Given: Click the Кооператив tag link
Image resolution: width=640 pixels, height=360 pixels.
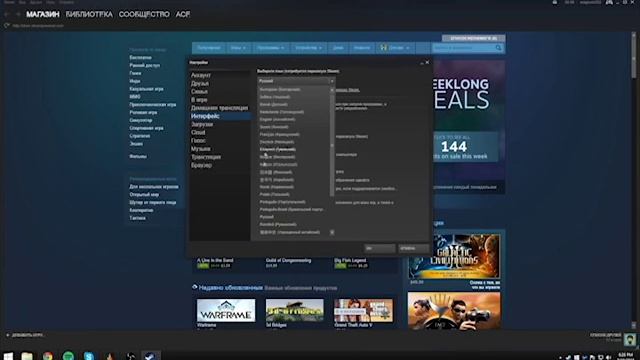Looking at the screenshot, I should 141,210.
